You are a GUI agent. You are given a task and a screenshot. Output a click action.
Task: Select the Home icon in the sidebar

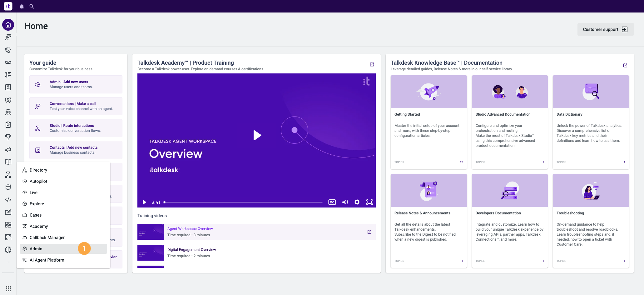point(8,25)
